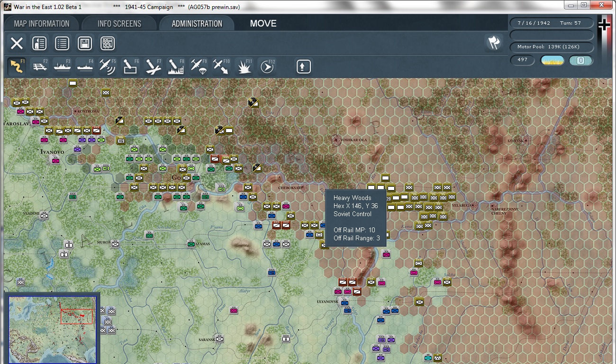This screenshot has height=364, width=616.
Task: Click the Heavy Woods tooltip heading
Action: pyautogui.click(x=353, y=198)
